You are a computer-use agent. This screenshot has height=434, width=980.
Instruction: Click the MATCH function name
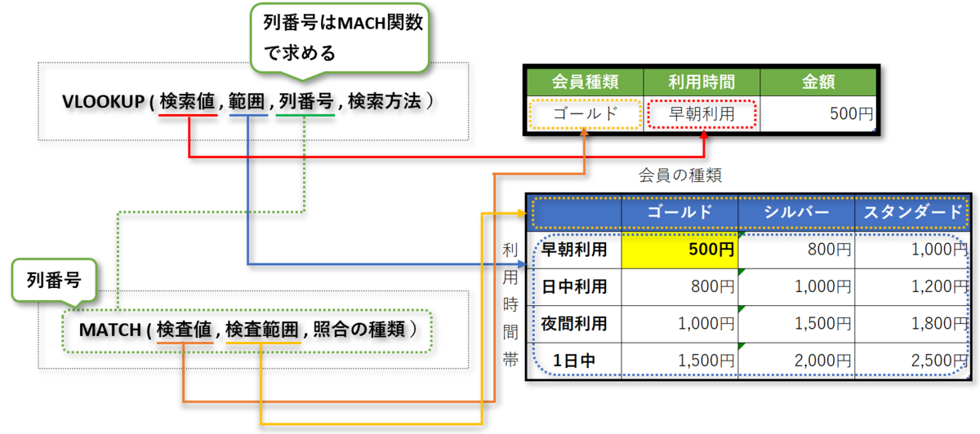[111, 330]
